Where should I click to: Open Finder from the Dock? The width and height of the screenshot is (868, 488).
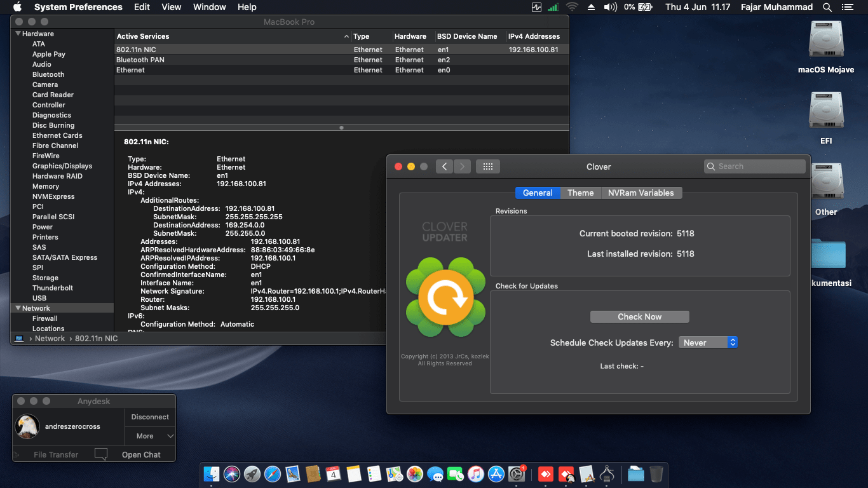pyautogui.click(x=212, y=474)
